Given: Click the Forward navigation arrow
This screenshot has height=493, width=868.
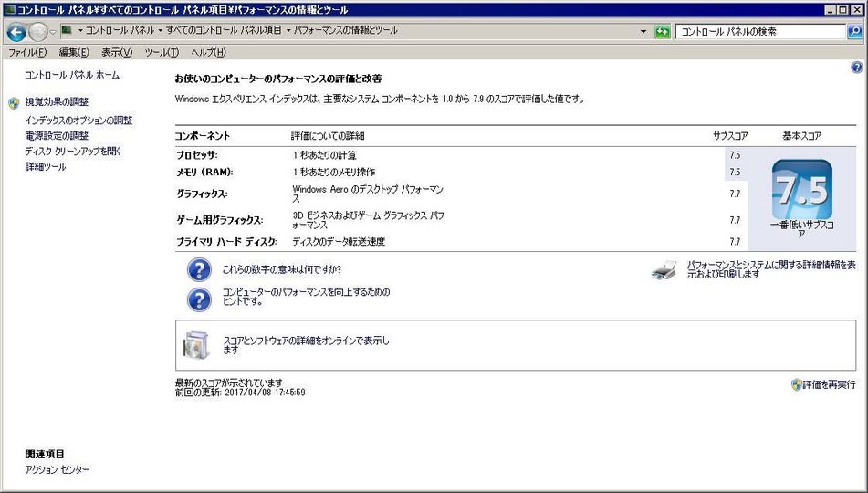Looking at the screenshot, I should point(37,32).
